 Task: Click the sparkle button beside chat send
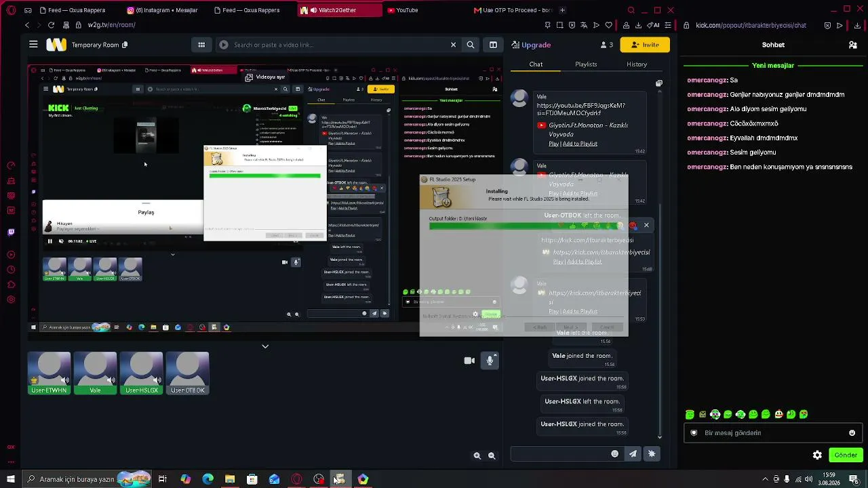tap(652, 454)
